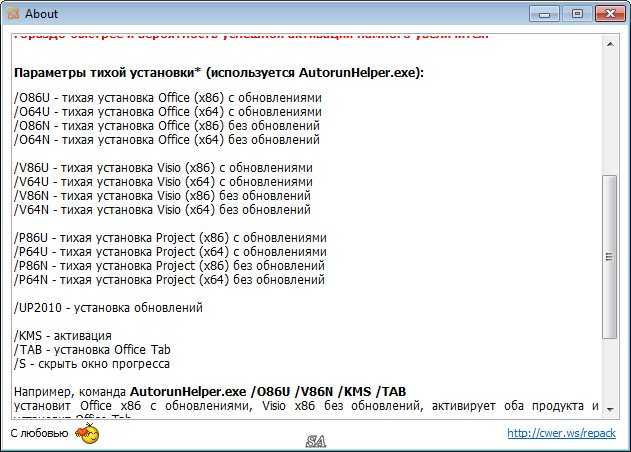The height and width of the screenshot is (452, 631).
Task: Maximize the About window
Action: pyautogui.click(x=577, y=14)
